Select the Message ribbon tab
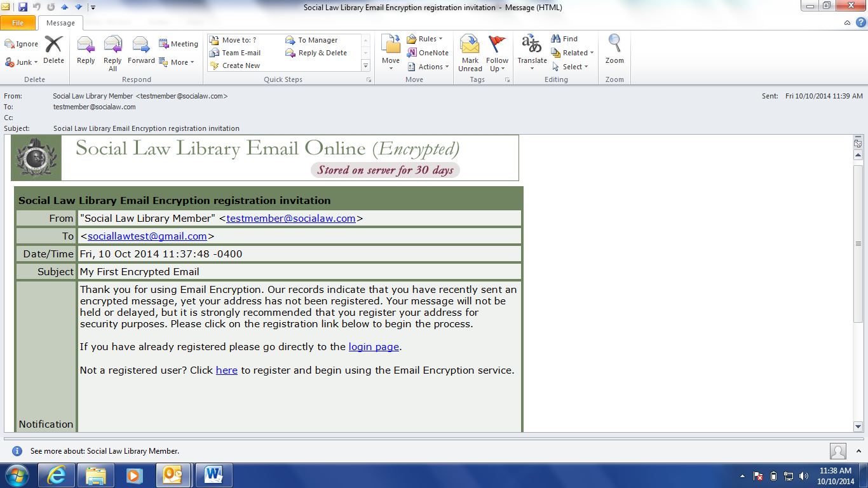 (x=60, y=23)
